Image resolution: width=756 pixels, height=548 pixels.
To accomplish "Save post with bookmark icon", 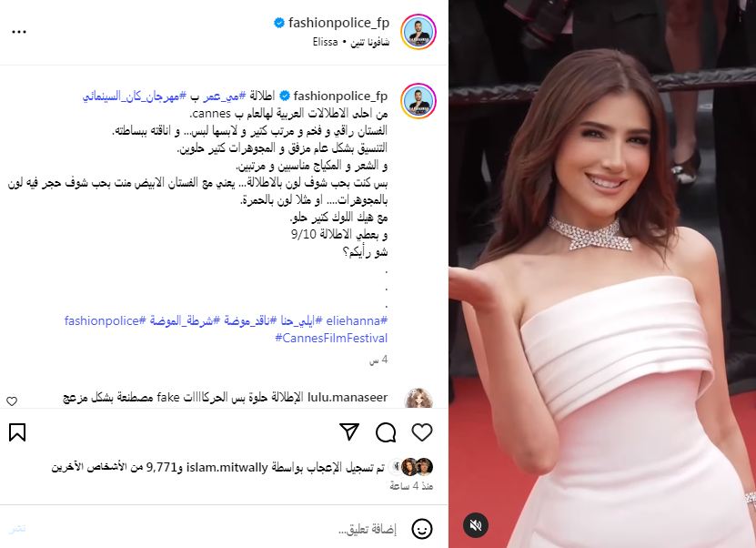I will click(17, 432).
